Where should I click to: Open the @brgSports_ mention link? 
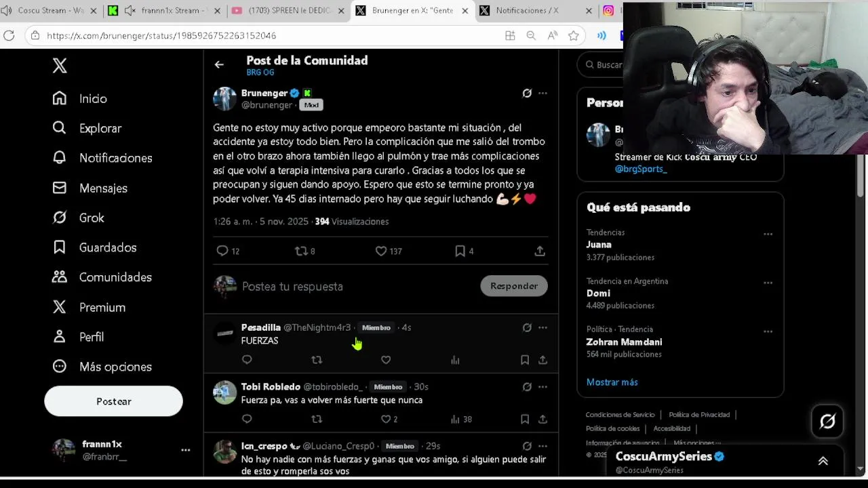pyautogui.click(x=641, y=169)
